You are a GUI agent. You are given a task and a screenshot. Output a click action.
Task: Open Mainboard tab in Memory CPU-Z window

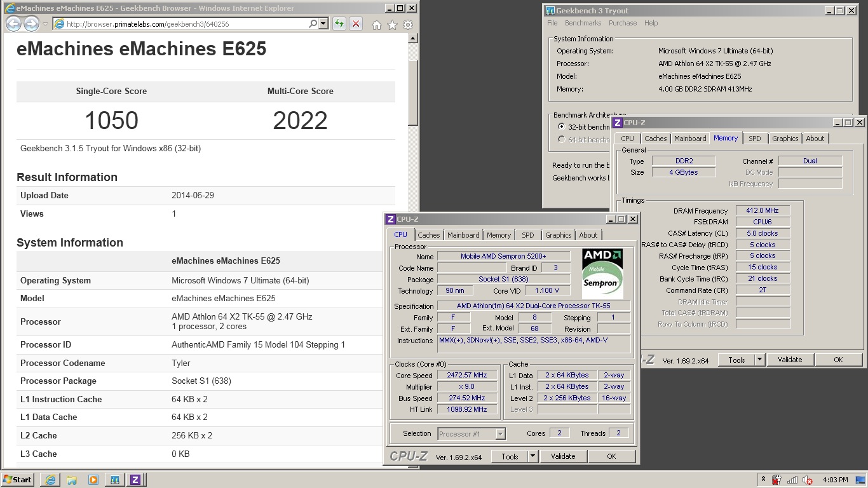click(x=690, y=139)
